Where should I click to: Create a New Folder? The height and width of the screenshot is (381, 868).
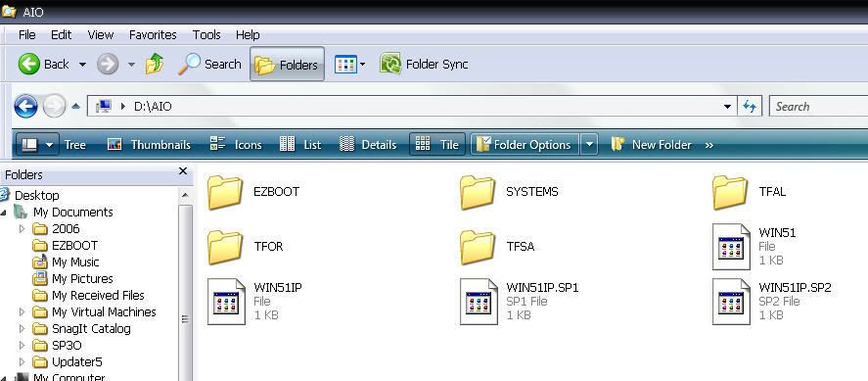click(x=651, y=145)
